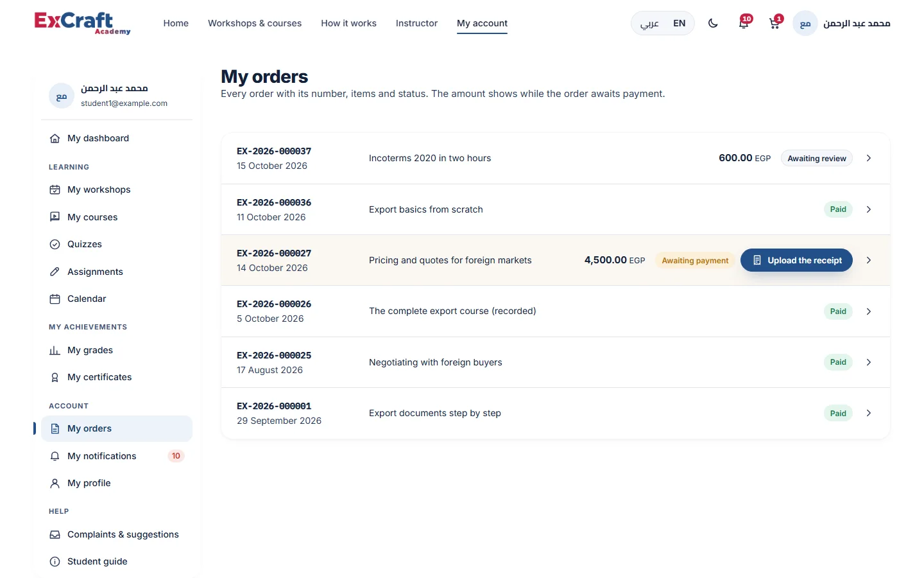Expand order EX-2026-000027 chevron
The width and height of the screenshot is (924, 578).
(x=869, y=260)
